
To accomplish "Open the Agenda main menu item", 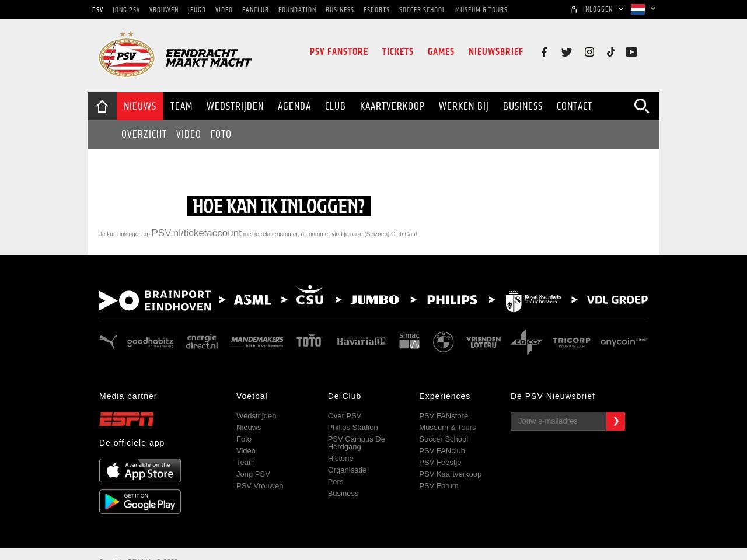I will [294, 106].
